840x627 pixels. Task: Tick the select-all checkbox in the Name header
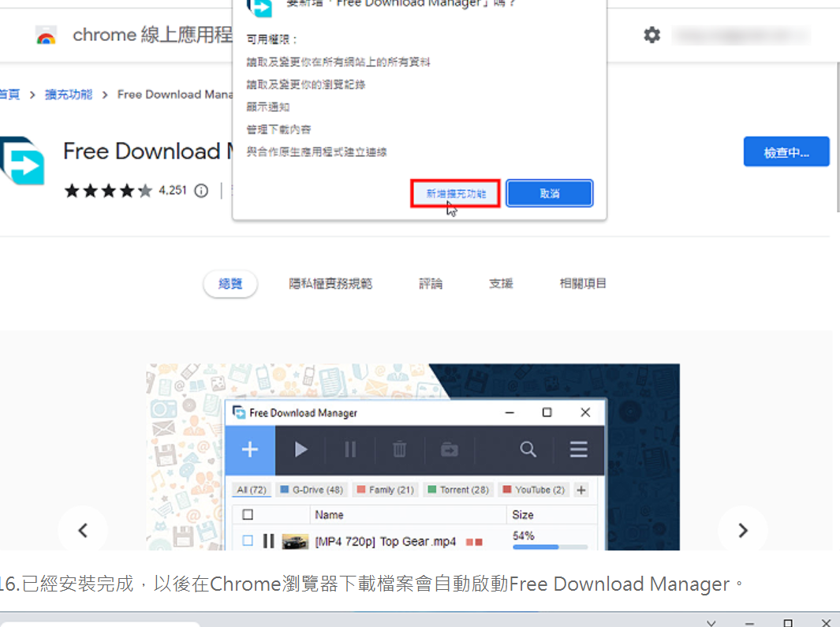[248, 515]
